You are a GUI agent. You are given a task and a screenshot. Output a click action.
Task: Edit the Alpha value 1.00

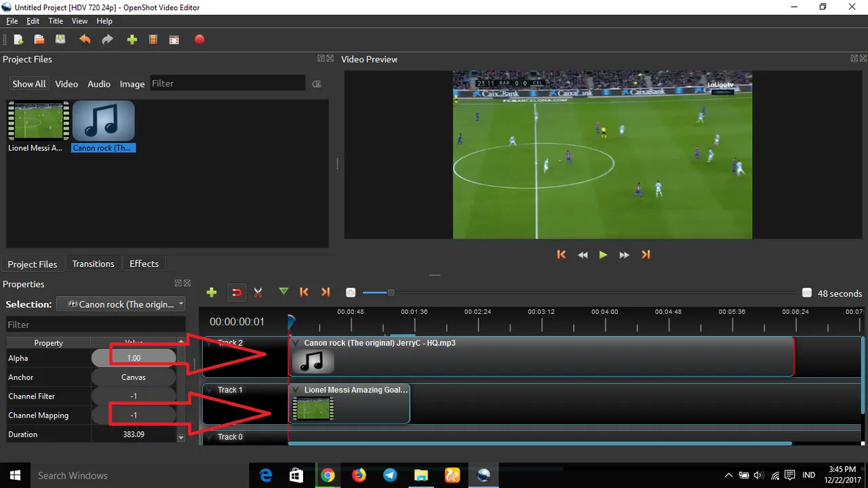point(134,358)
